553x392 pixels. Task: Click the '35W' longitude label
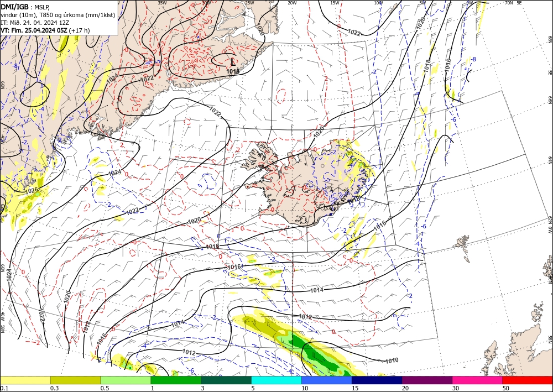click(x=162, y=3)
